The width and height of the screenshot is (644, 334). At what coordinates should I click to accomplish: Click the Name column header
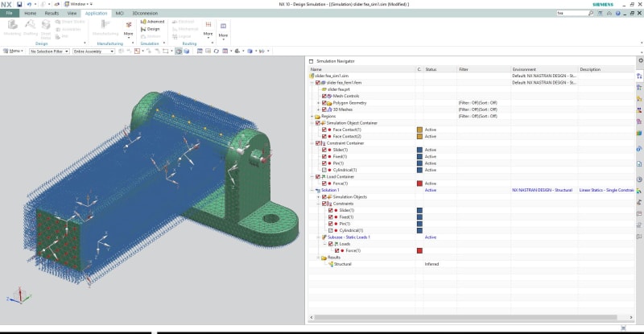pyautogui.click(x=361, y=69)
